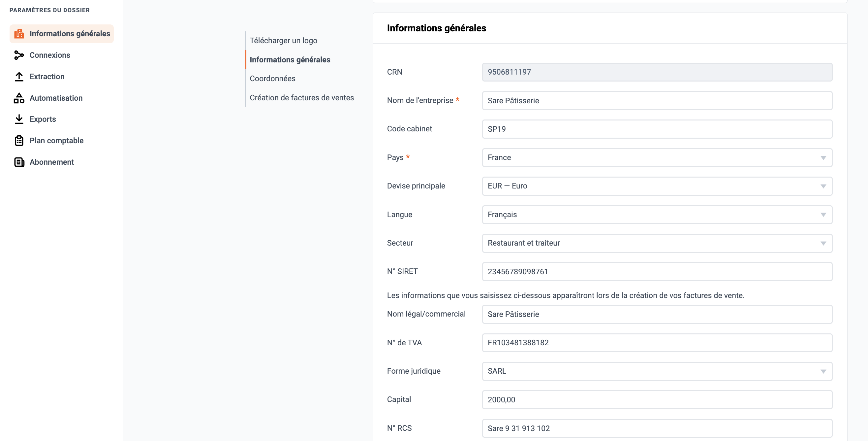Image resolution: width=868 pixels, height=441 pixels.
Task: Open the Devise principale dropdown
Action: click(657, 186)
